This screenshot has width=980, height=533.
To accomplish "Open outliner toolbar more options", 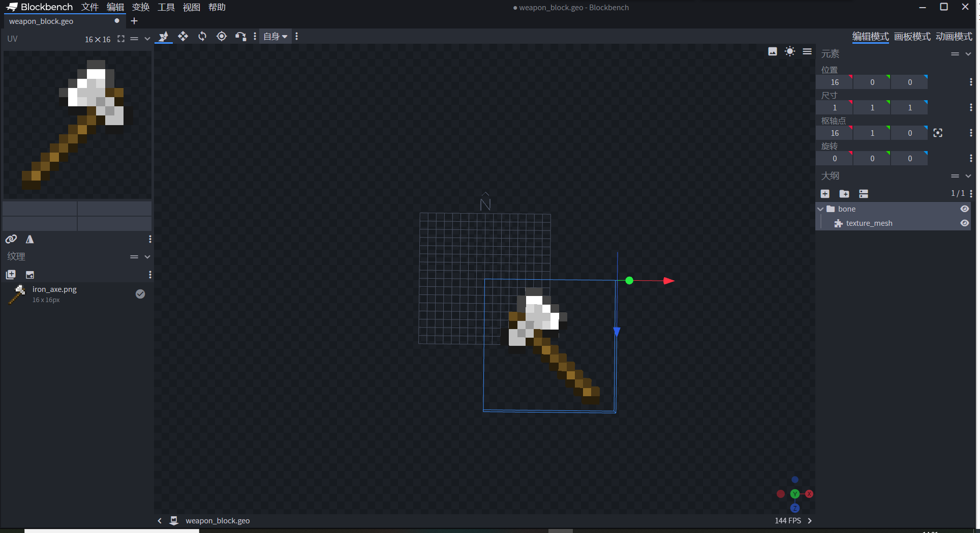I will [971, 194].
